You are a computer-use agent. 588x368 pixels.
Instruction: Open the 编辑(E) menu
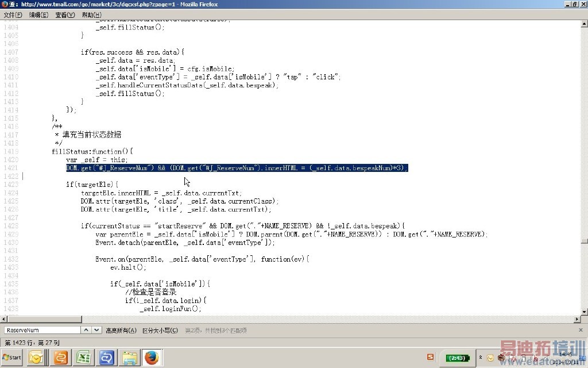[38, 14]
